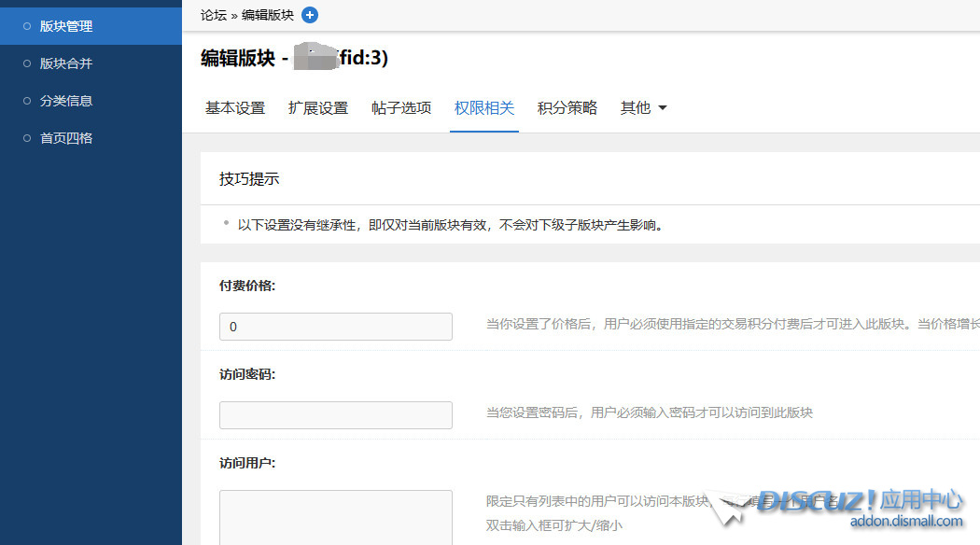Go to 首页四格 in the sidebar
Screen dimensions: 980x545
[x=66, y=138]
